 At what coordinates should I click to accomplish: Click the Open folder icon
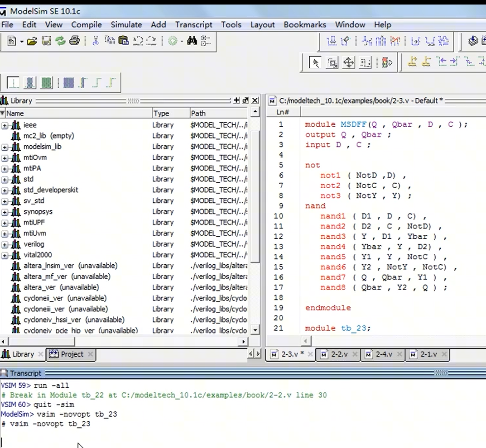[32, 41]
